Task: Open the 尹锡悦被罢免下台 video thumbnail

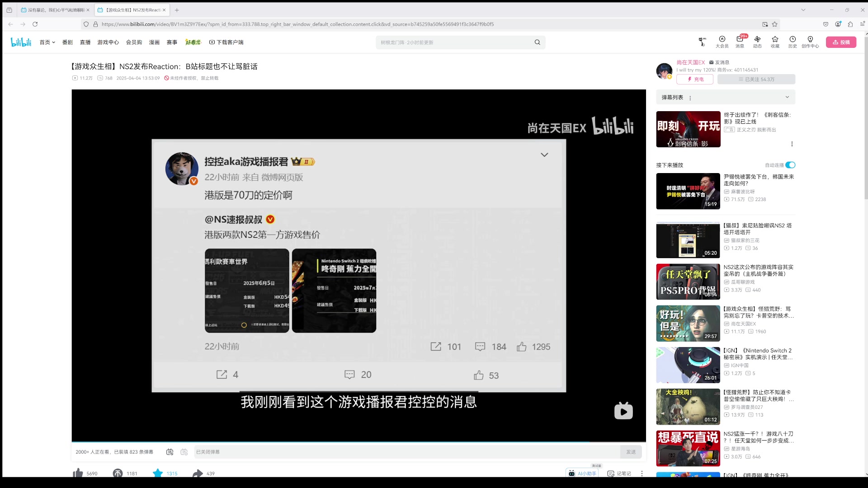Action: (688, 191)
